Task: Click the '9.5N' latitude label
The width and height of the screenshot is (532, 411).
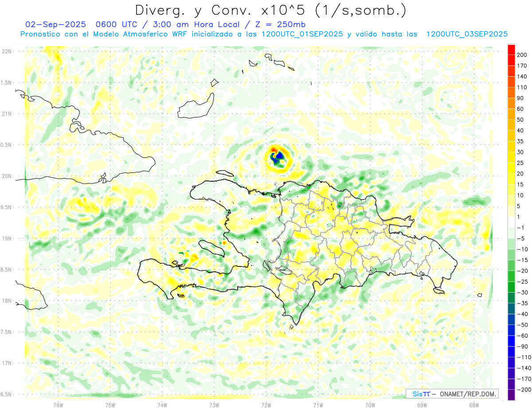Action: [6, 207]
